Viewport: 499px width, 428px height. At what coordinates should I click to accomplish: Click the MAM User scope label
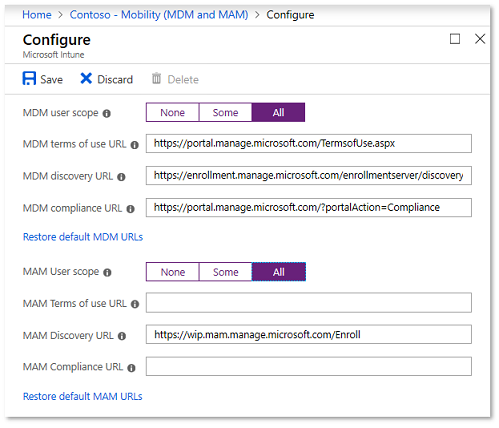(x=61, y=272)
